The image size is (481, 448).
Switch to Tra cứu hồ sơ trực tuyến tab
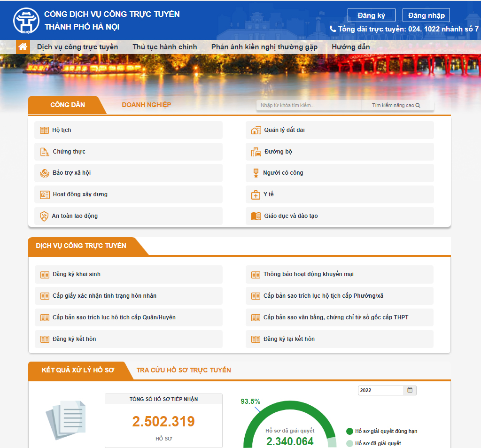(184, 370)
